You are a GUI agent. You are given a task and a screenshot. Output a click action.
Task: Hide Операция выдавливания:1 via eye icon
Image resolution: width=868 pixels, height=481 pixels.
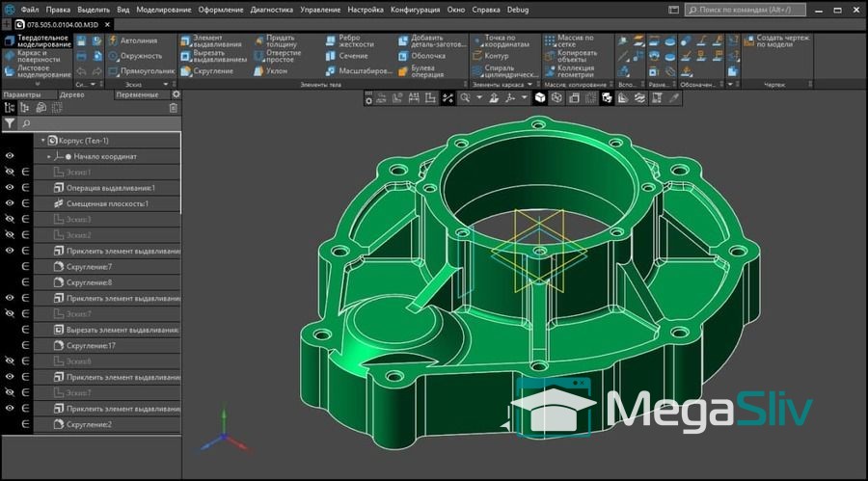pos(10,188)
